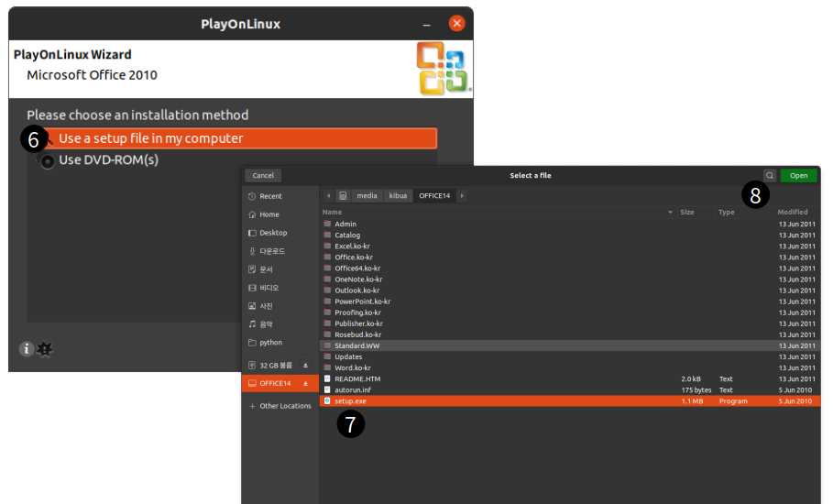Minimize the PlayOnLinux window

coord(427,24)
